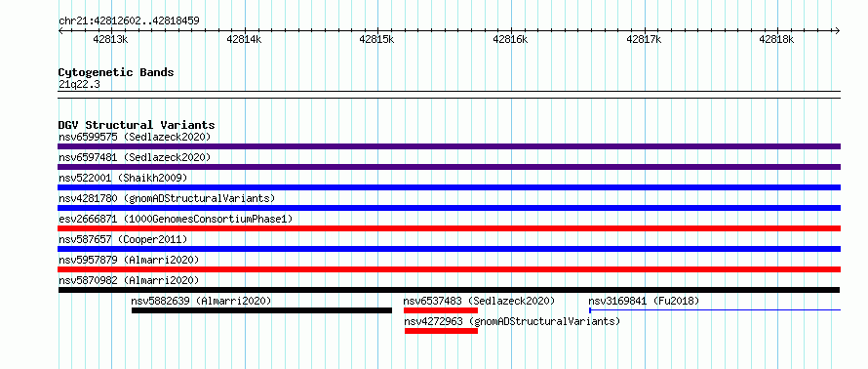Select the nsv6537483 short red bar
The height and width of the screenshot is (369, 868).
coord(441,310)
